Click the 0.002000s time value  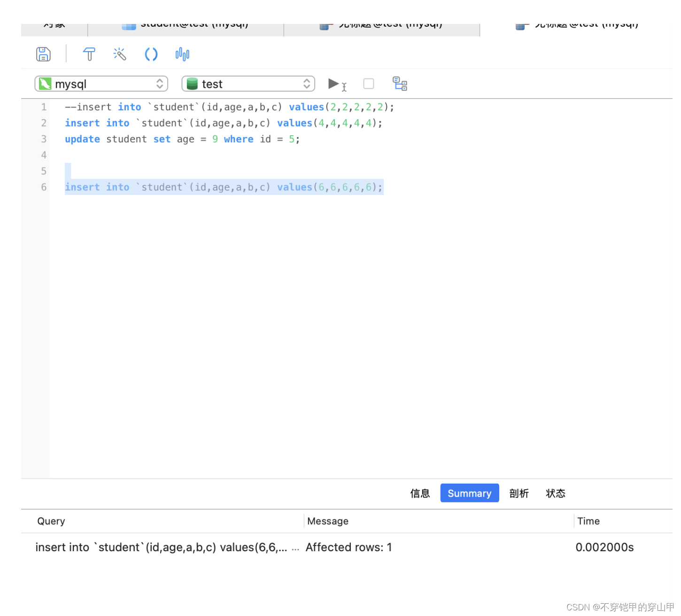(x=604, y=547)
